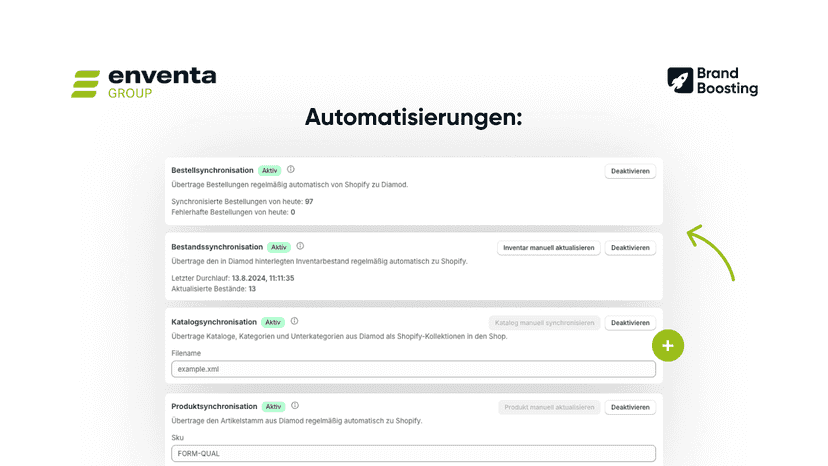
Task: Click the green plus circle button
Action: coord(668,346)
